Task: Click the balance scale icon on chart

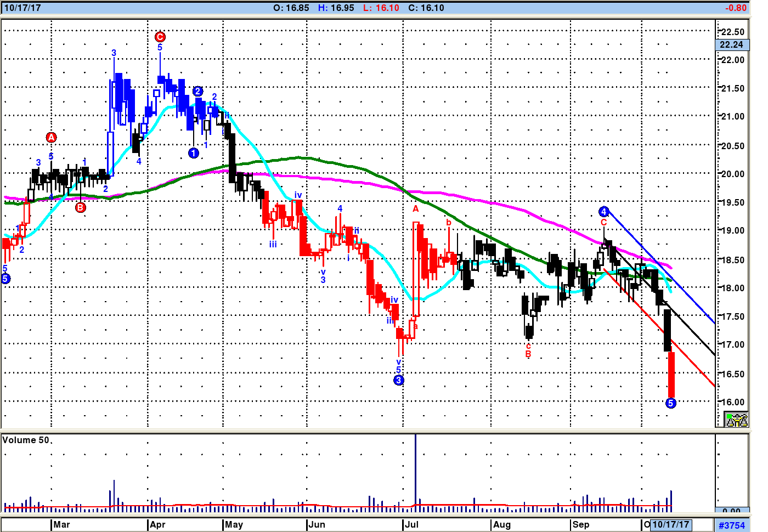Action: [x=736, y=420]
